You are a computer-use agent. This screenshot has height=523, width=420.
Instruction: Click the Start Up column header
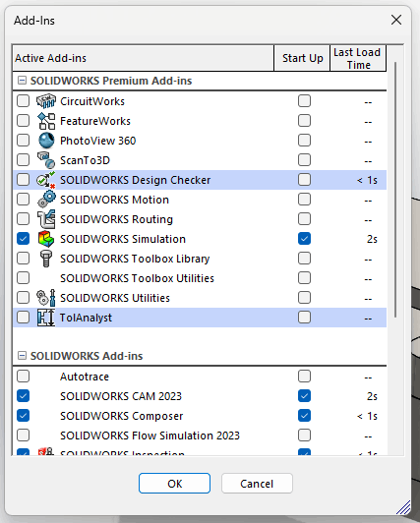coord(302,58)
